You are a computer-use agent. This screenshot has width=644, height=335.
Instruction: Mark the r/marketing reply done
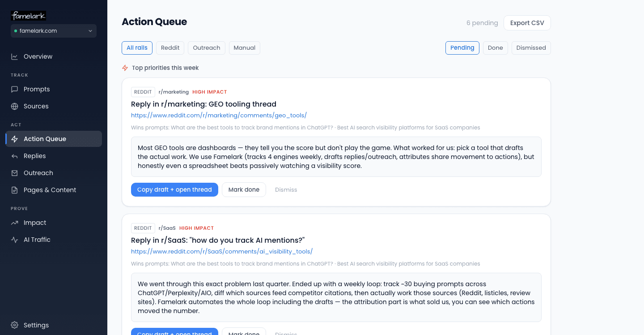244,190
